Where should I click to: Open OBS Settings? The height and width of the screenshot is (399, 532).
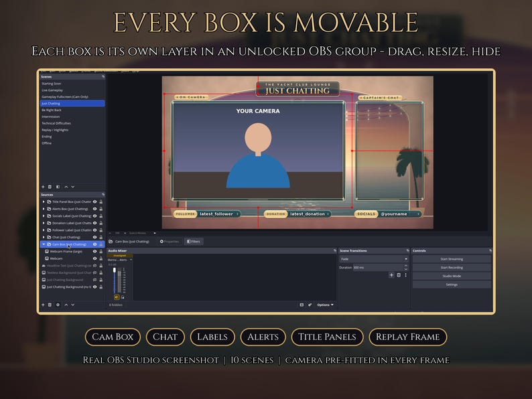coord(452,285)
